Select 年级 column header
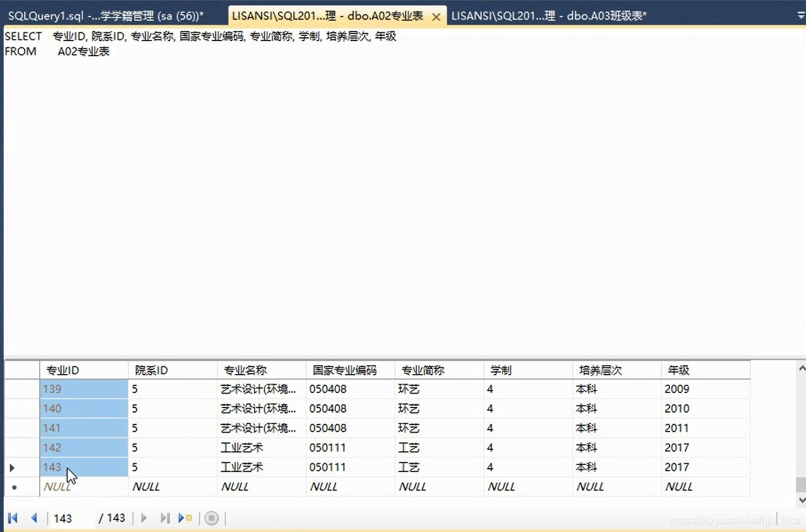The width and height of the screenshot is (806, 532). point(706,370)
